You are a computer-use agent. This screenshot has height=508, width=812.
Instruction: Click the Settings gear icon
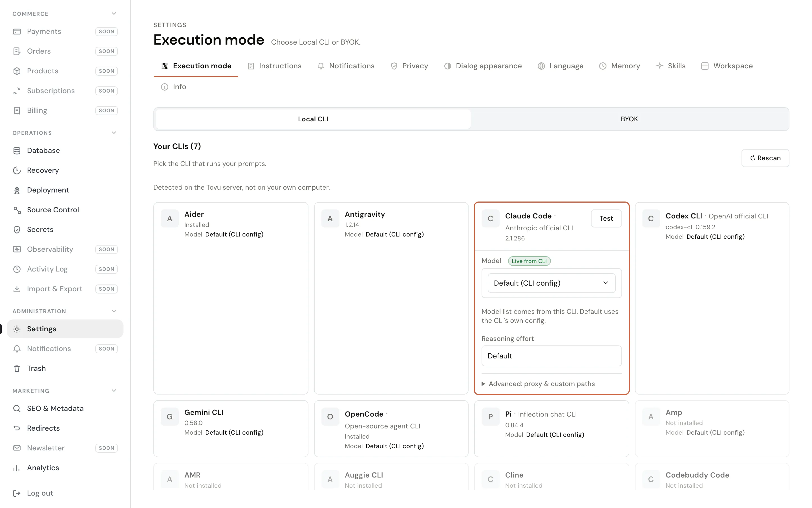coord(17,329)
